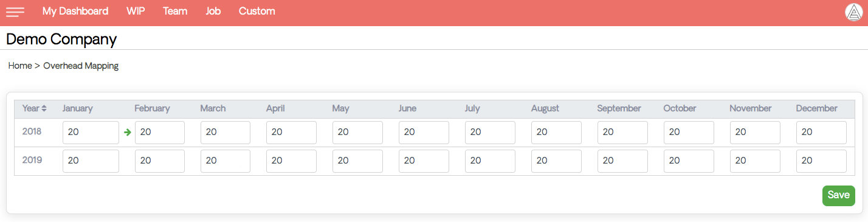The width and height of the screenshot is (868, 222).
Task: Click the Demo Company heading
Action: click(x=61, y=40)
